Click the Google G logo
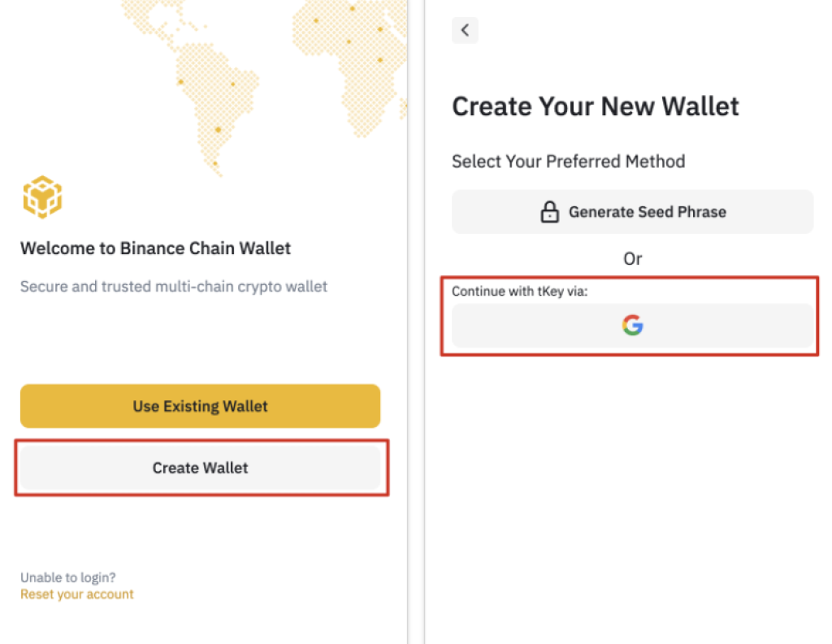 632,325
